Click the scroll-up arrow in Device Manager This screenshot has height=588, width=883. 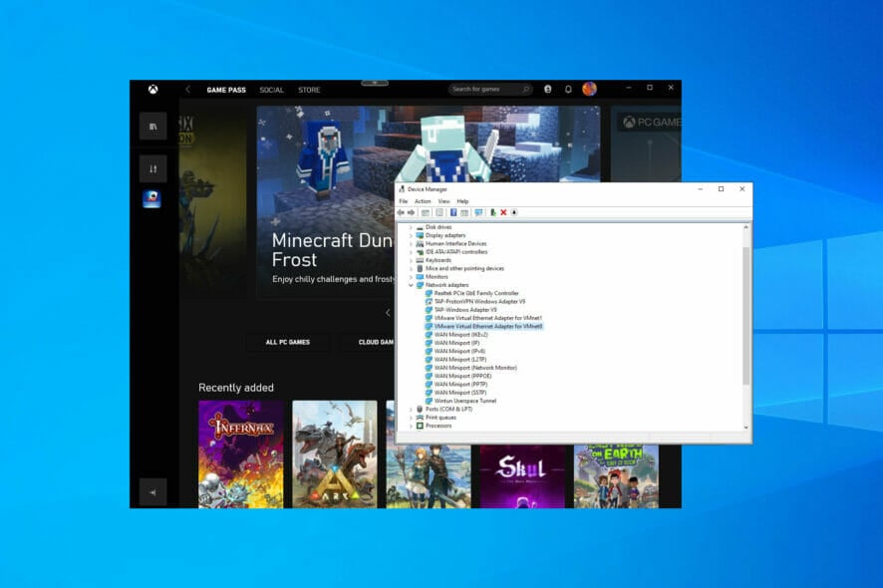tap(746, 227)
